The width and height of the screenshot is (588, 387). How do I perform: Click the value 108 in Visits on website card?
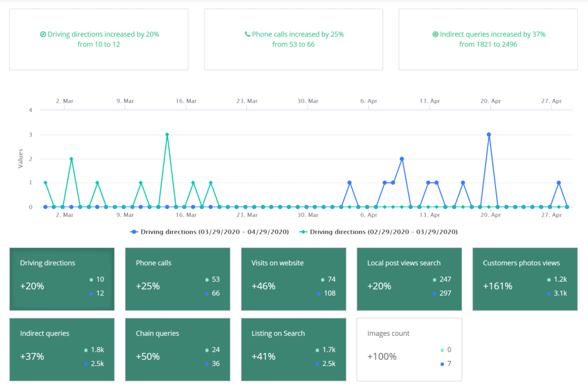(330, 293)
